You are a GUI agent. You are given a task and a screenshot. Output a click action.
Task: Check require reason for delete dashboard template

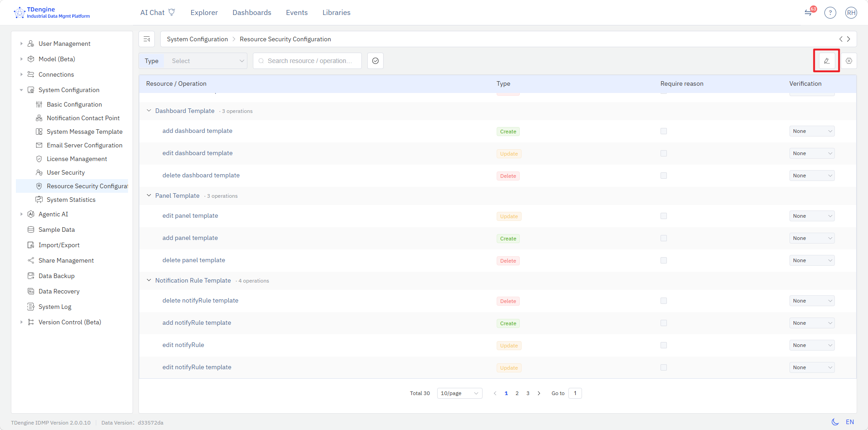664,176
